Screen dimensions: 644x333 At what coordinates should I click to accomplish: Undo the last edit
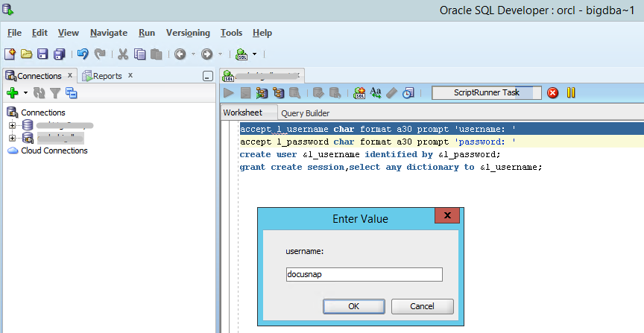[83, 54]
